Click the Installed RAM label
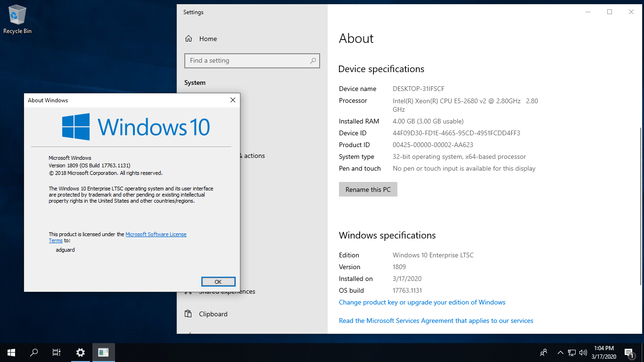644x362 pixels. click(359, 121)
